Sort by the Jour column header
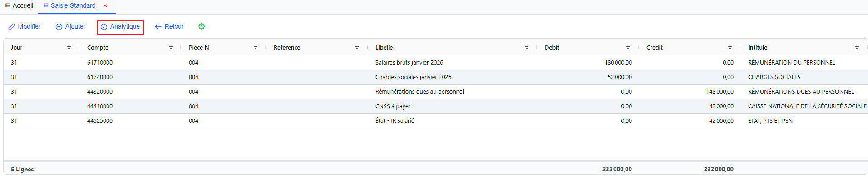Screen dimensions: 868x185 pyautogui.click(x=17, y=47)
